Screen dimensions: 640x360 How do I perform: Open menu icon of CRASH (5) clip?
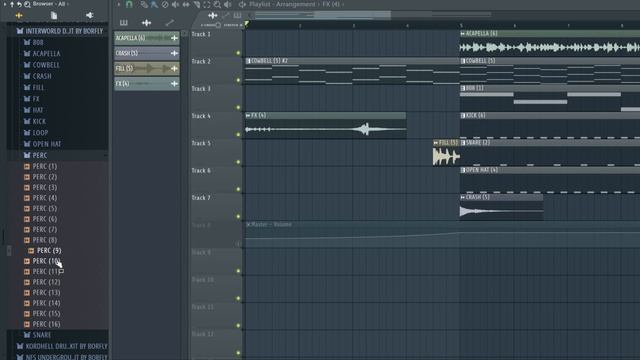[x=462, y=197]
